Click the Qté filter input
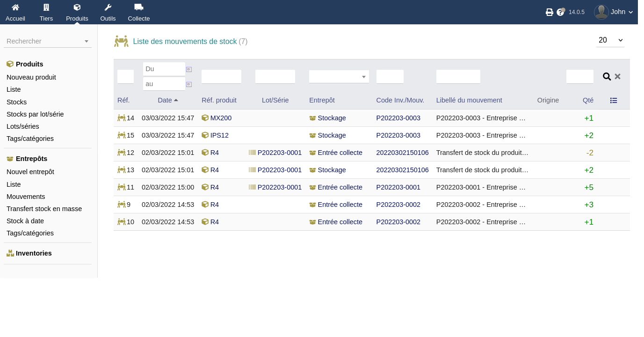This screenshot has width=644, height=337. [580, 77]
